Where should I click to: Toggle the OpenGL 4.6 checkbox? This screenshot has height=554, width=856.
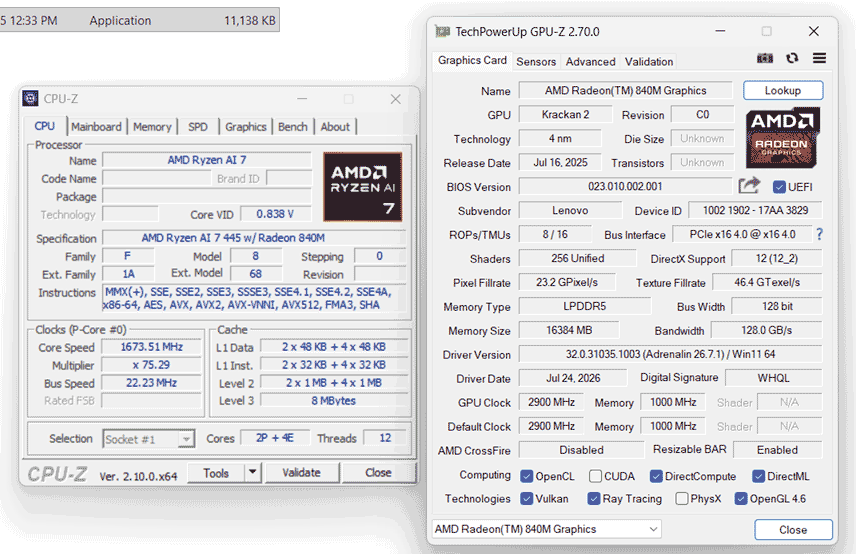741,499
